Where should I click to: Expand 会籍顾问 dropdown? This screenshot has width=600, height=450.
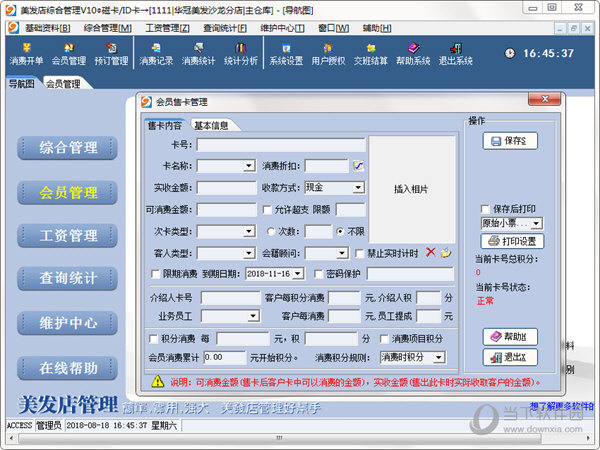tap(342, 253)
